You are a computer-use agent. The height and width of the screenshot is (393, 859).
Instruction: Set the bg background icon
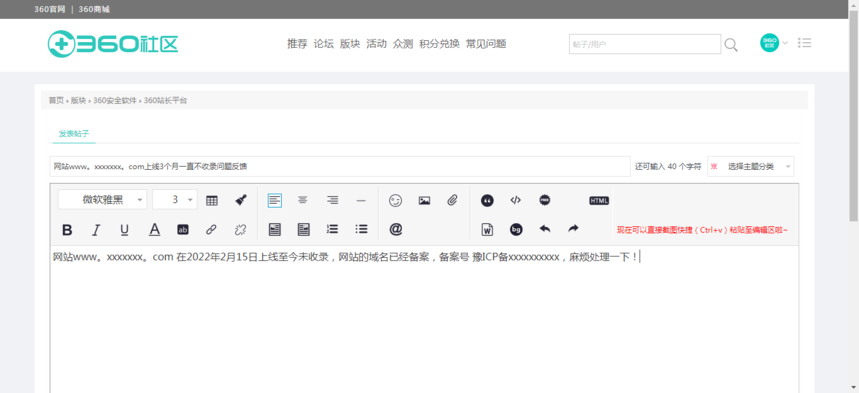click(x=516, y=230)
